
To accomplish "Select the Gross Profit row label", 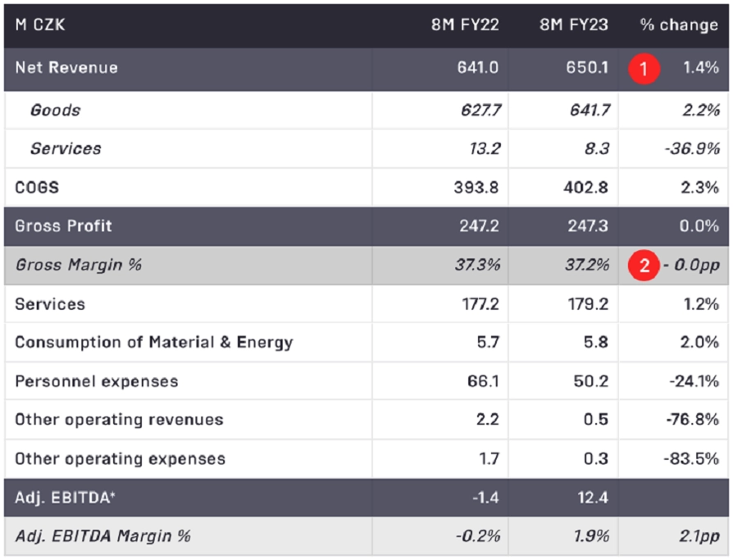I will click(63, 225).
